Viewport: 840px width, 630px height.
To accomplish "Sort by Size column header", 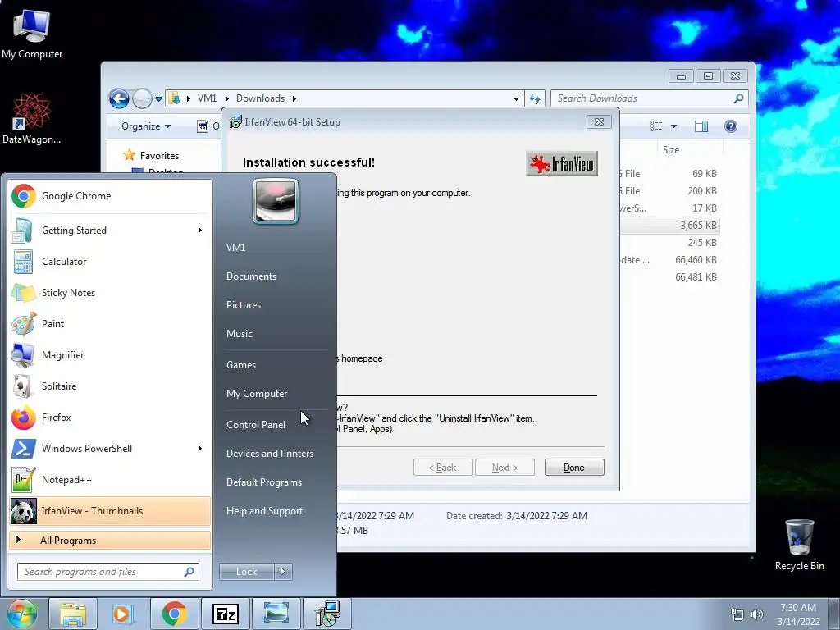I will tap(671, 150).
